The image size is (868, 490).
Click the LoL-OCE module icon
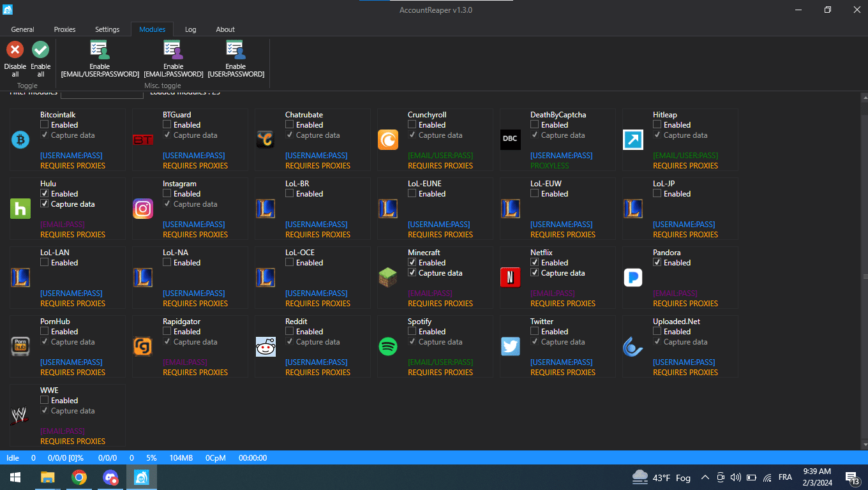coord(266,278)
